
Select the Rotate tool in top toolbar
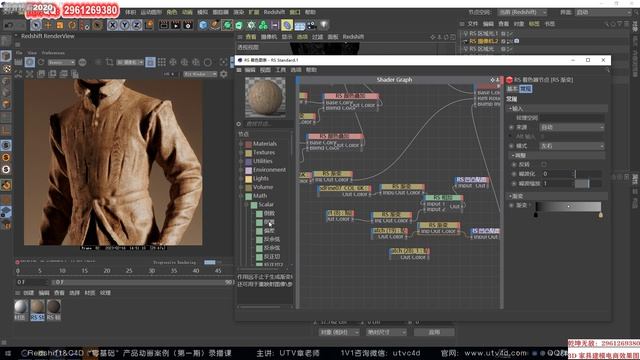(x=72, y=25)
